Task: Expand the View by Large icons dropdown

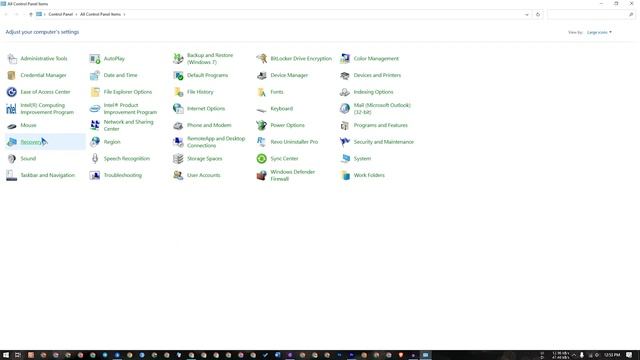Action: [599, 32]
